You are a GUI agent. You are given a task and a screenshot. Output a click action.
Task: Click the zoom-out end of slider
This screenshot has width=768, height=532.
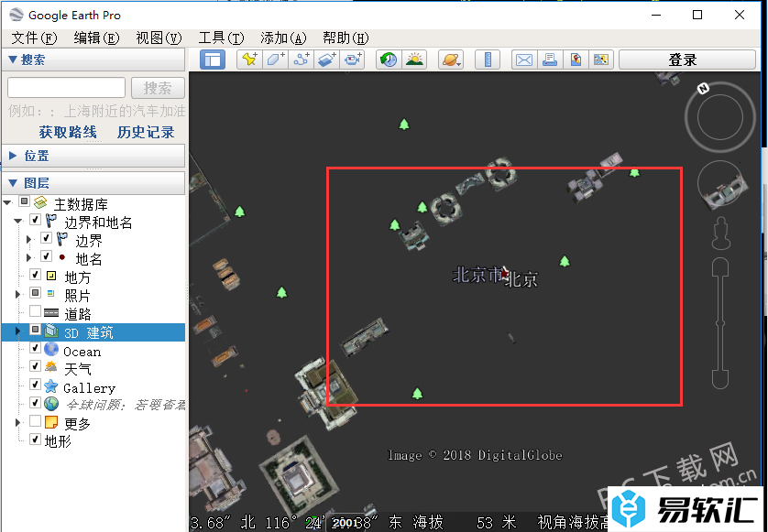click(720, 379)
